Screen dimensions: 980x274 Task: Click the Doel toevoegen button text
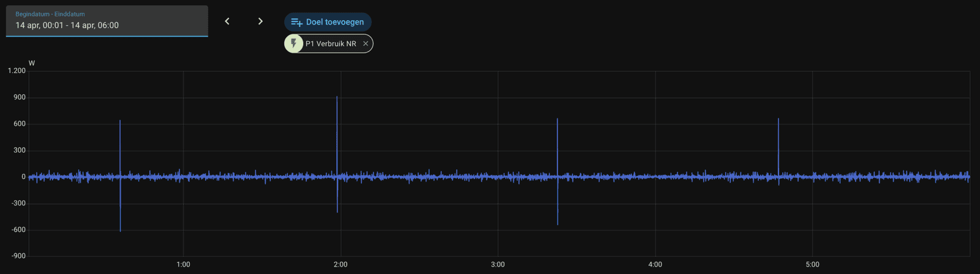click(x=334, y=22)
